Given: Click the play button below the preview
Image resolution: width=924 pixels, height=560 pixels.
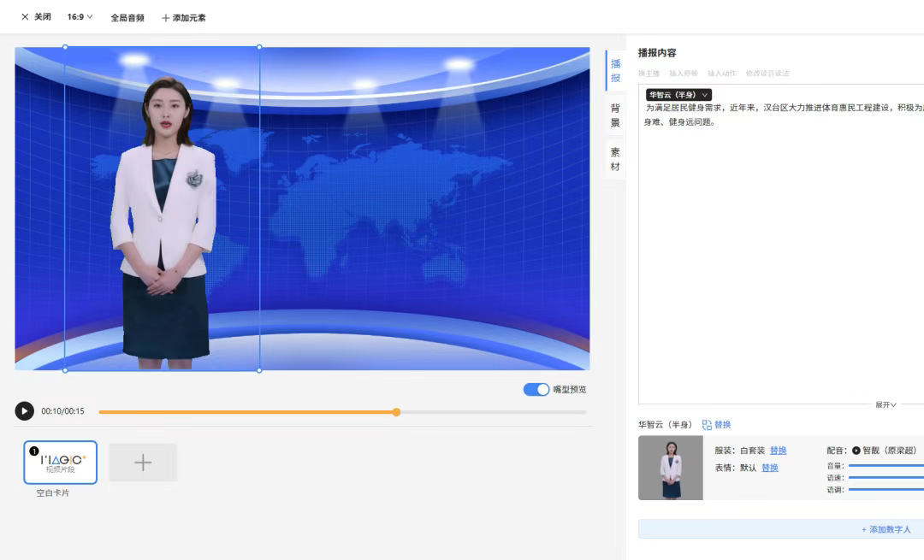Looking at the screenshot, I should coord(24,411).
